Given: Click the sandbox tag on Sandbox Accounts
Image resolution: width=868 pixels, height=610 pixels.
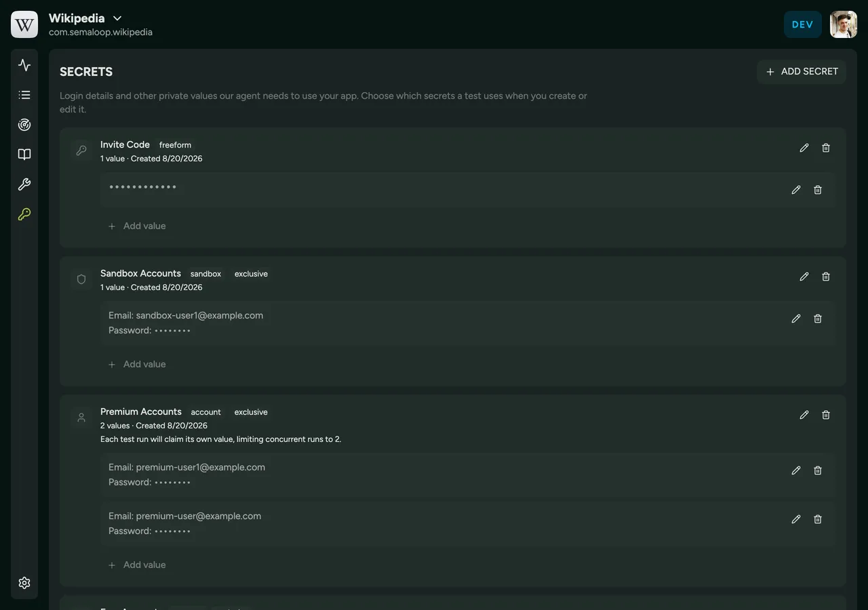Looking at the screenshot, I should 205,274.
